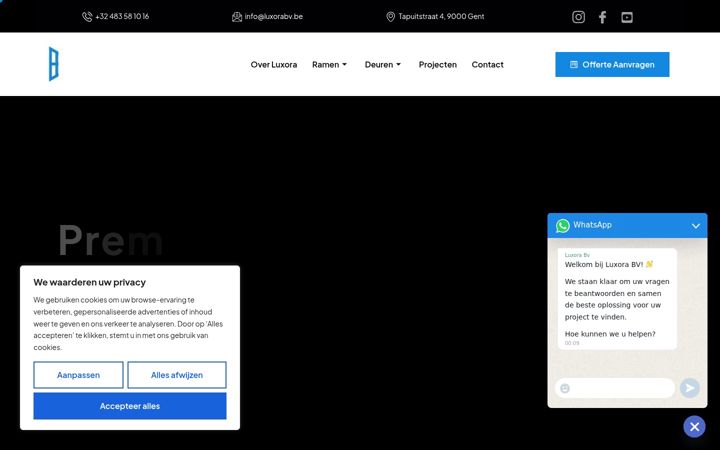The height and width of the screenshot is (450, 720).
Task: Click the blue Luxora logo
Action: coord(54,64)
